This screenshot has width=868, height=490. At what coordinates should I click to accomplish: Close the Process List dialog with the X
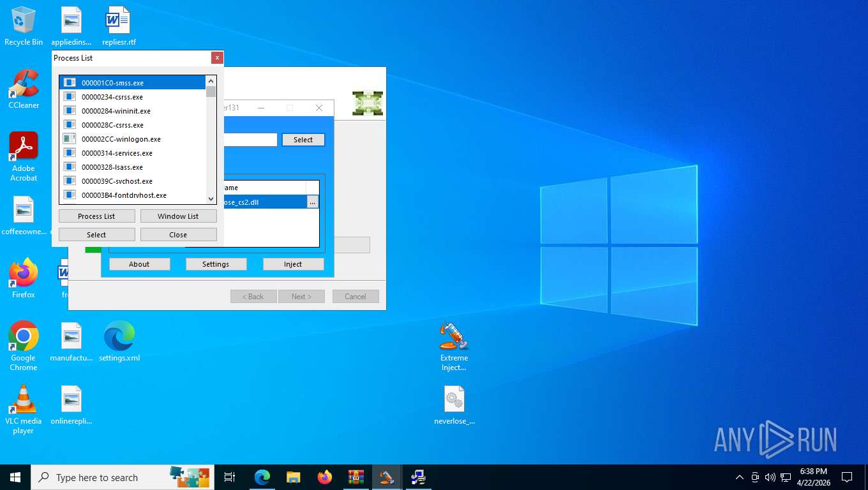pos(217,57)
